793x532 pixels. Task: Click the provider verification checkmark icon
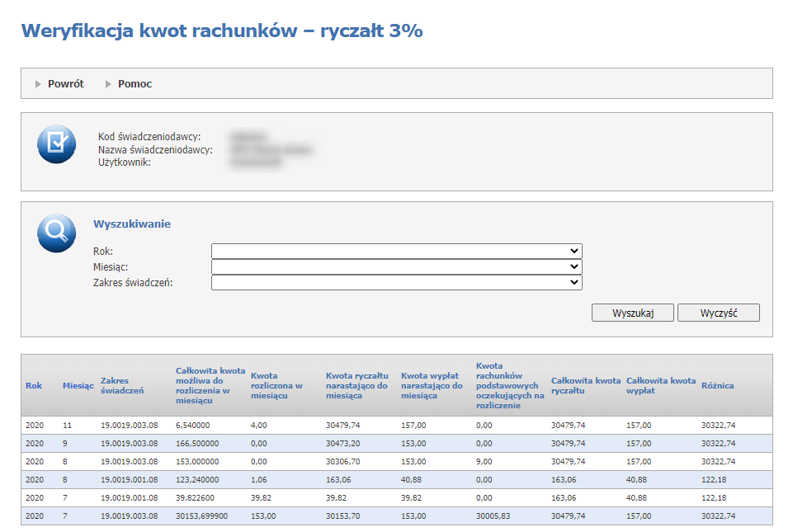click(56, 144)
